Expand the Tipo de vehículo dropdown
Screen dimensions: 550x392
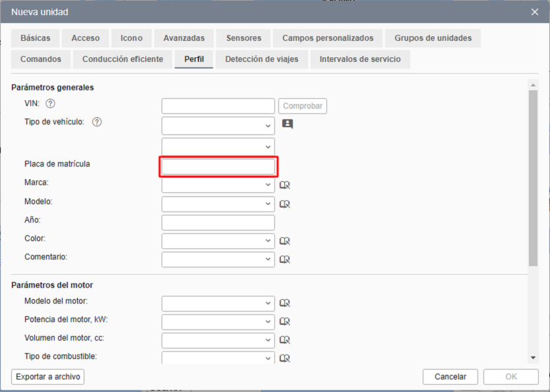(218, 126)
